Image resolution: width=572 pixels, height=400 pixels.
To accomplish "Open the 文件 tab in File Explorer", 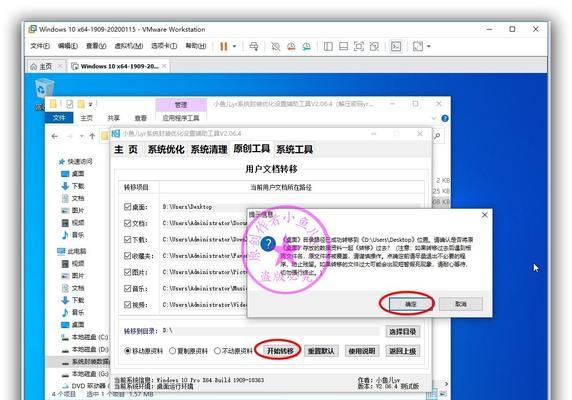I will pos(59,118).
